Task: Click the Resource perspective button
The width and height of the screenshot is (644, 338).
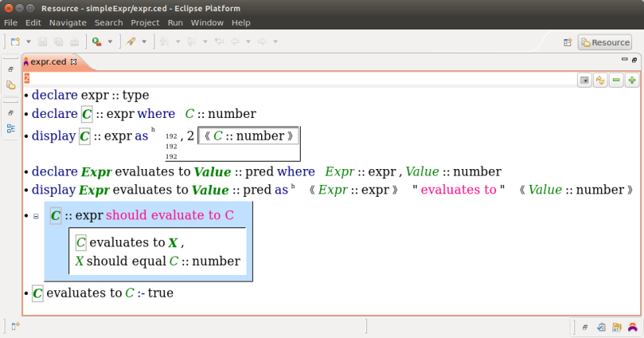Action: tap(604, 42)
